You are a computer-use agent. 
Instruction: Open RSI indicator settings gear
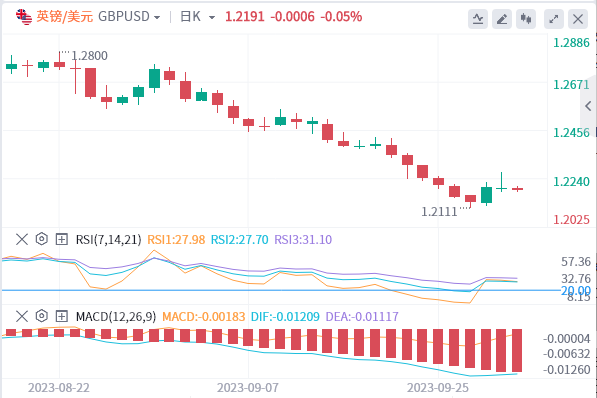coord(42,239)
